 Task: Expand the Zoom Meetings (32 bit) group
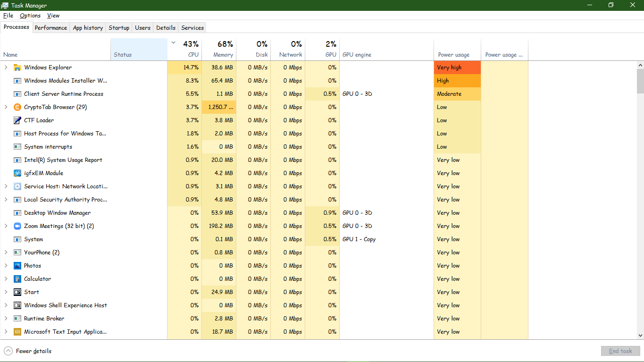click(x=6, y=226)
